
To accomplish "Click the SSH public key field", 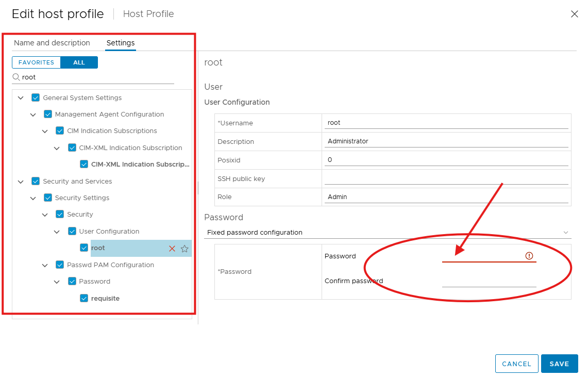I will (446, 178).
